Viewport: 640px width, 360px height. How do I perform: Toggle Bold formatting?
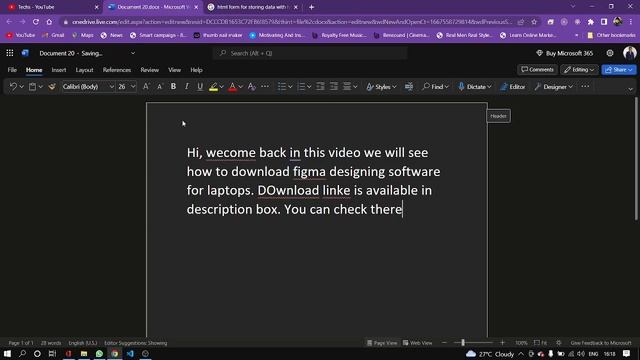coord(173,87)
